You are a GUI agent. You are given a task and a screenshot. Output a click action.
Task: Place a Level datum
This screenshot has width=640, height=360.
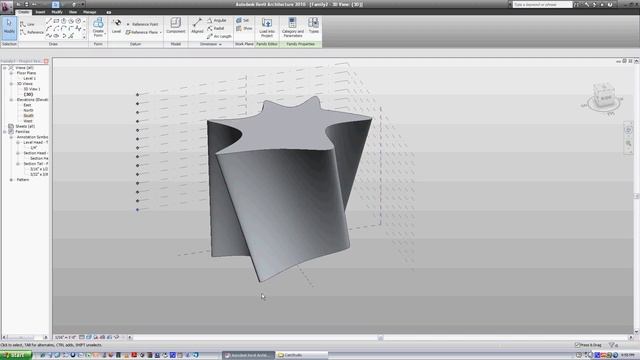coord(116,26)
